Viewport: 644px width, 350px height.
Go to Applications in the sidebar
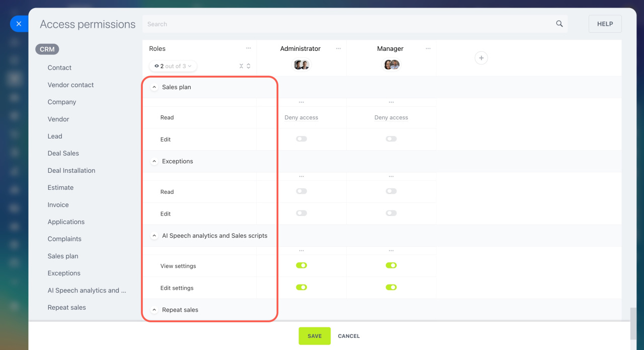[x=66, y=222]
